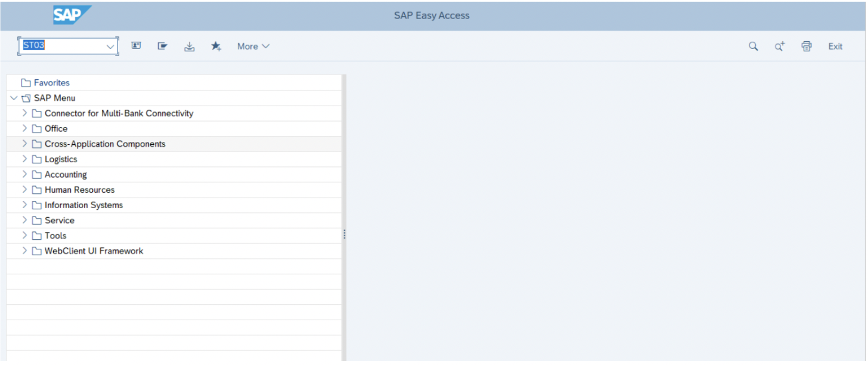The width and height of the screenshot is (868, 365).
Task: Add current item to favorites via star icon
Action: pos(216,46)
